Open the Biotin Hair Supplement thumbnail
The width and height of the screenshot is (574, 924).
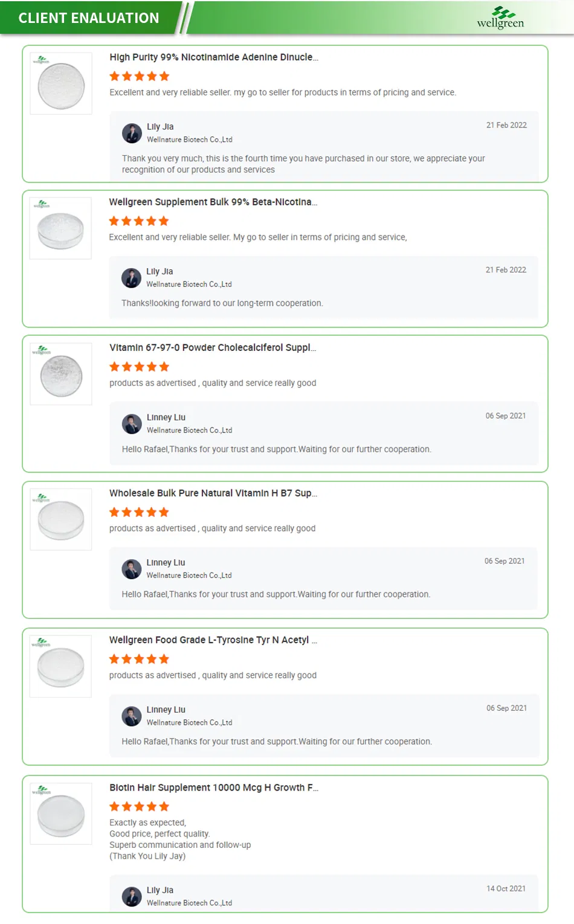(61, 813)
